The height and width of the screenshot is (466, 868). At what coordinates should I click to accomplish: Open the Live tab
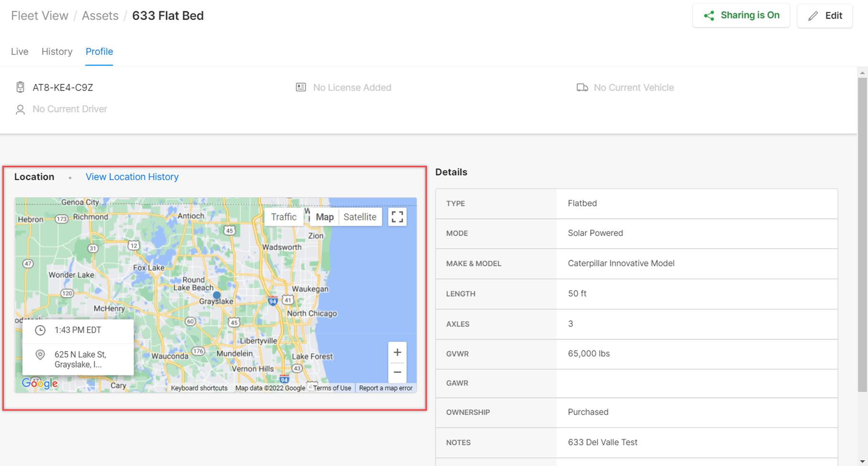pos(20,51)
